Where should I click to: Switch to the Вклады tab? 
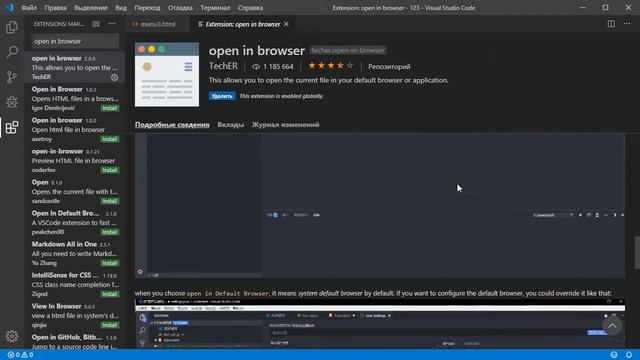pyautogui.click(x=231, y=125)
